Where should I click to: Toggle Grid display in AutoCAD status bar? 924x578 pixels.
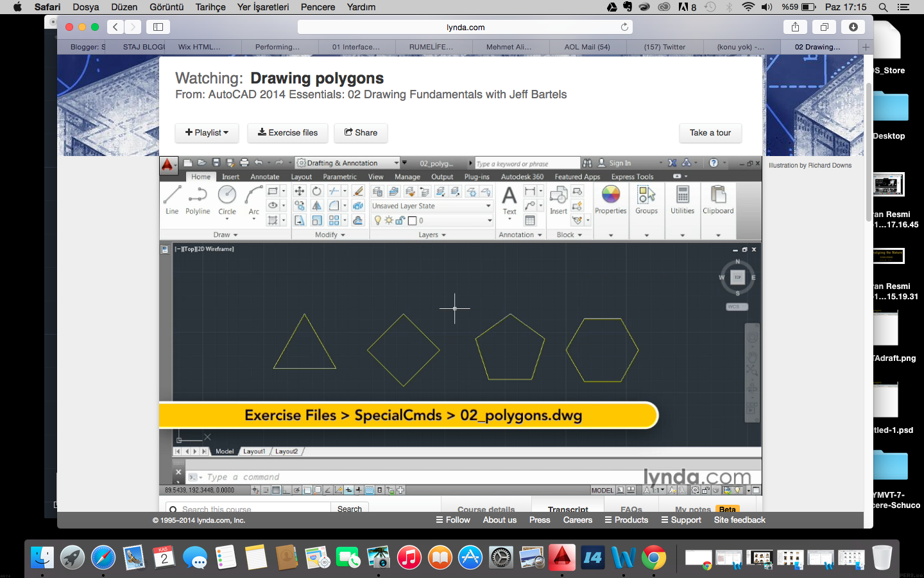pyautogui.click(x=276, y=490)
